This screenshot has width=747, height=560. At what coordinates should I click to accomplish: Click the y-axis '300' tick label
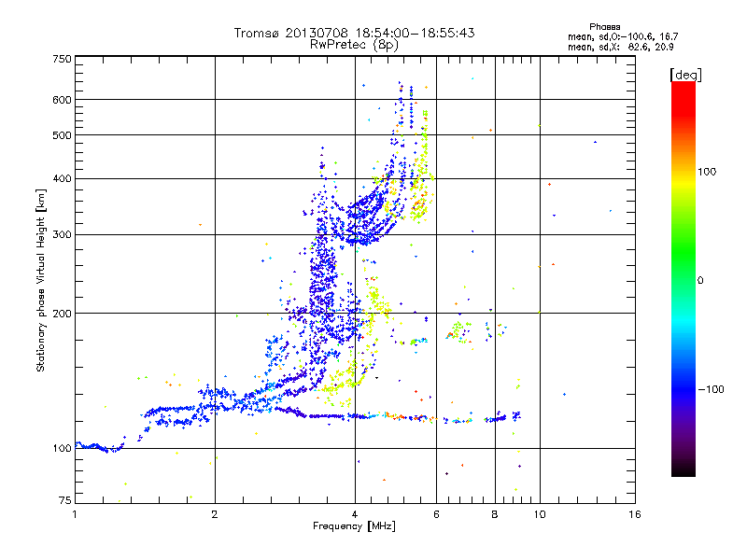62,235
